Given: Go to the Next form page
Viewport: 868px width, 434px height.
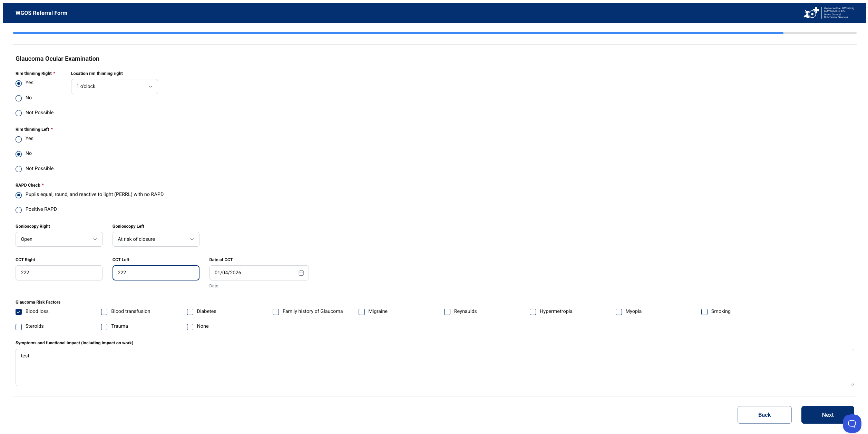Looking at the screenshot, I should click(x=827, y=415).
